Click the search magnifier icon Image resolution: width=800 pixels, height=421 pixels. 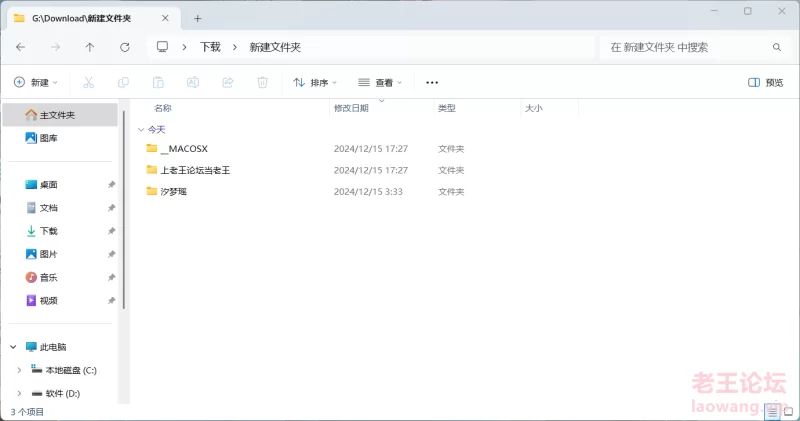coord(777,47)
